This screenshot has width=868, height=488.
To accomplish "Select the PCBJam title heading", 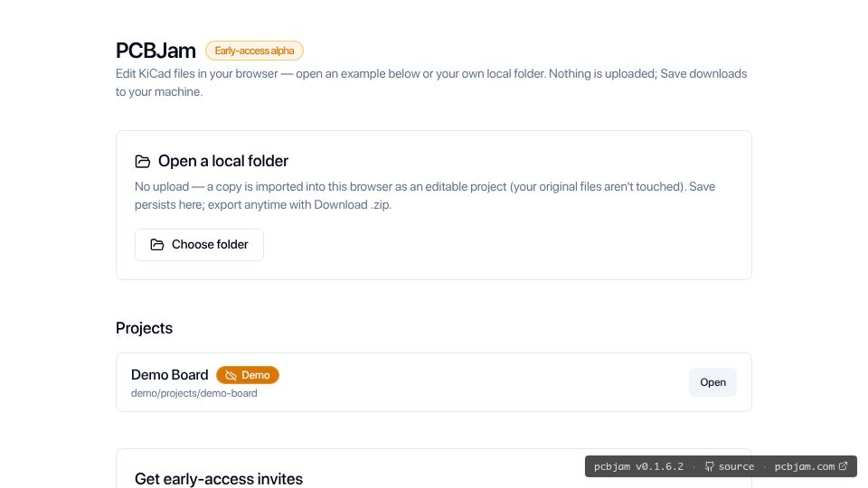I will pyautogui.click(x=156, y=51).
